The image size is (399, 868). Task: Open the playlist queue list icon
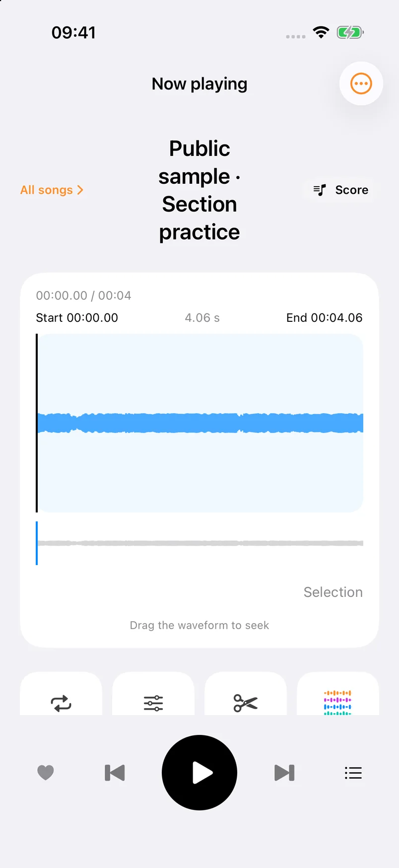click(x=353, y=773)
